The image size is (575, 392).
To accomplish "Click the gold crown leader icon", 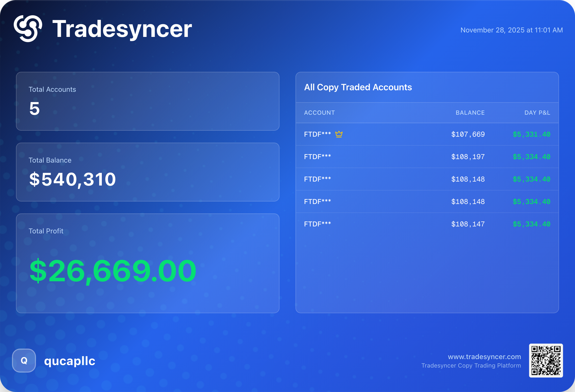I will [339, 134].
